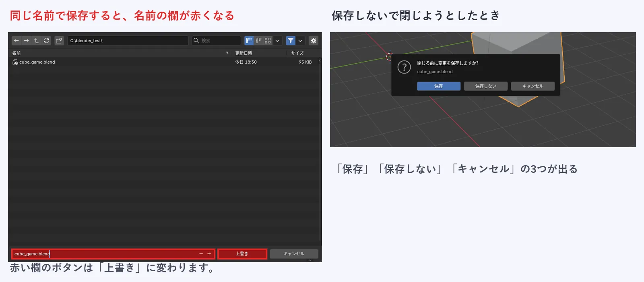The width and height of the screenshot is (644, 282).
Task: Toggle the file filter funnel icon
Action: pyautogui.click(x=291, y=41)
